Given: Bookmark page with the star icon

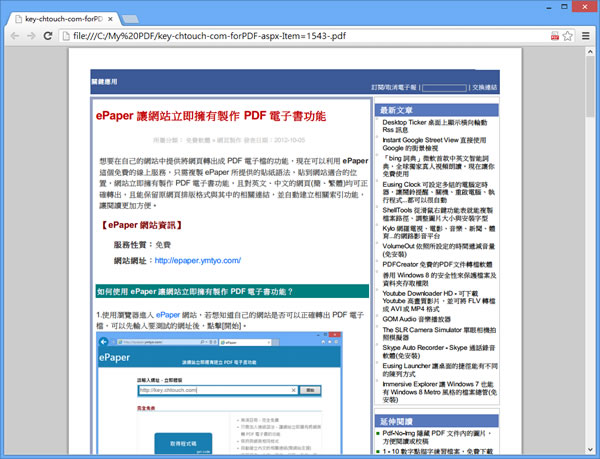Looking at the screenshot, I should pos(568,36).
